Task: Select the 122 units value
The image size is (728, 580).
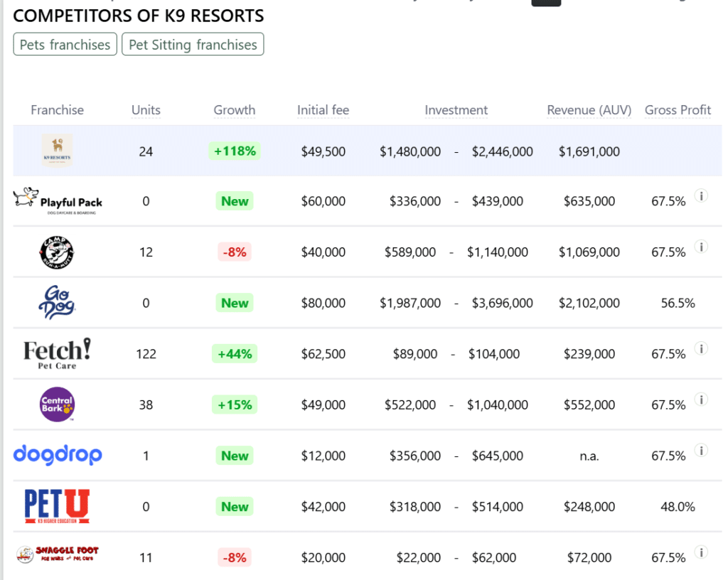Action: [x=146, y=354]
